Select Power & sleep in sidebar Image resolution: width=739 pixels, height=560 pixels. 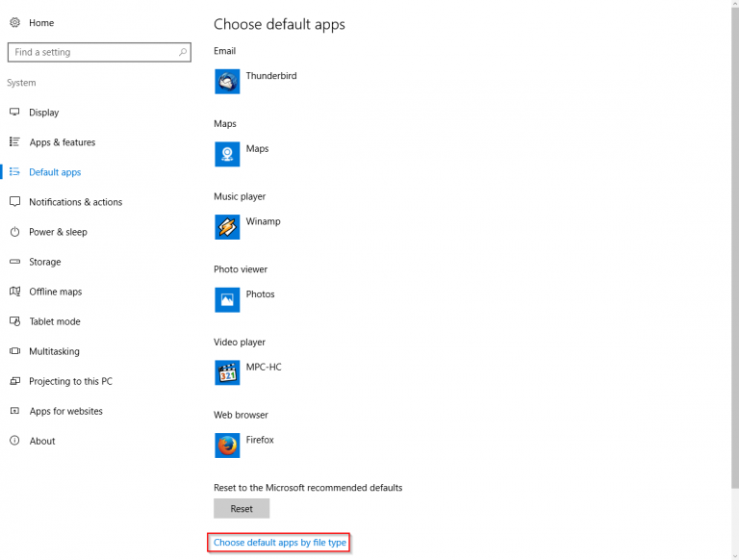click(58, 232)
